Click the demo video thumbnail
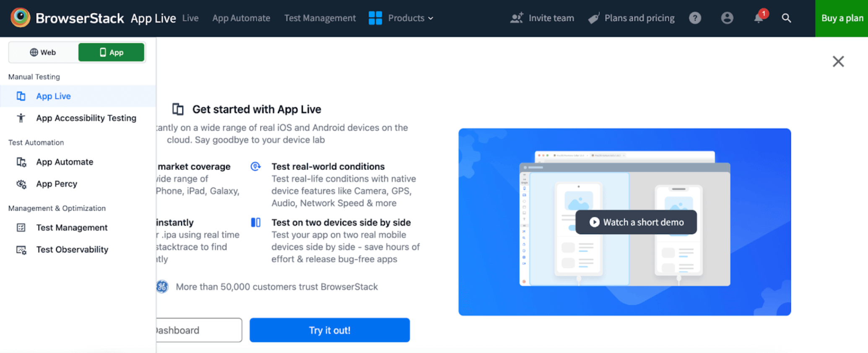Viewport: 868px width, 353px height. coord(624,222)
